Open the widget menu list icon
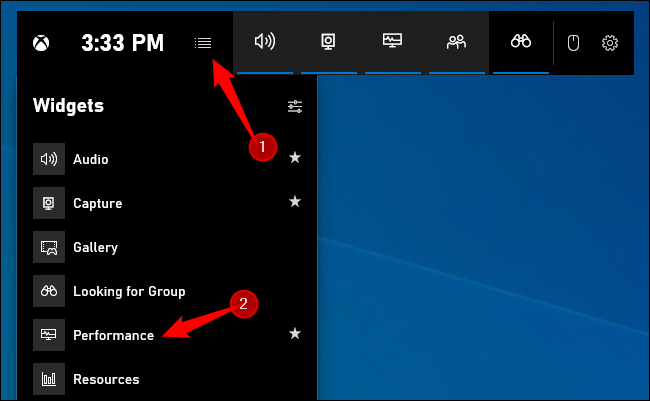Image resolution: width=650 pixels, height=401 pixels. [203, 43]
